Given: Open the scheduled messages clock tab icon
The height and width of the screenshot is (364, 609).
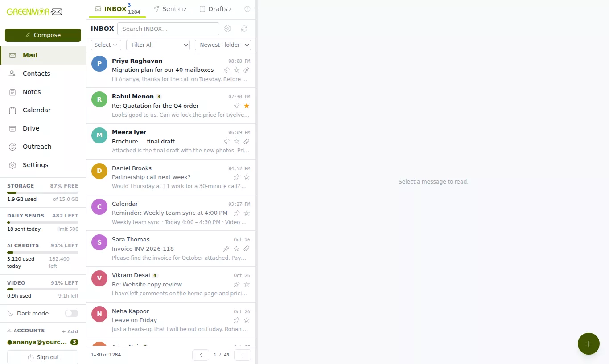Looking at the screenshot, I should (x=247, y=9).
